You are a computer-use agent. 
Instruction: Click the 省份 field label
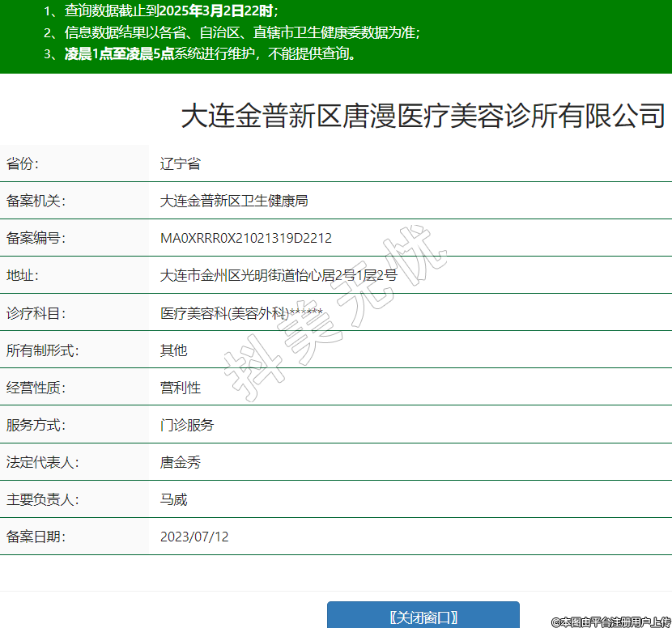(23, 163)
